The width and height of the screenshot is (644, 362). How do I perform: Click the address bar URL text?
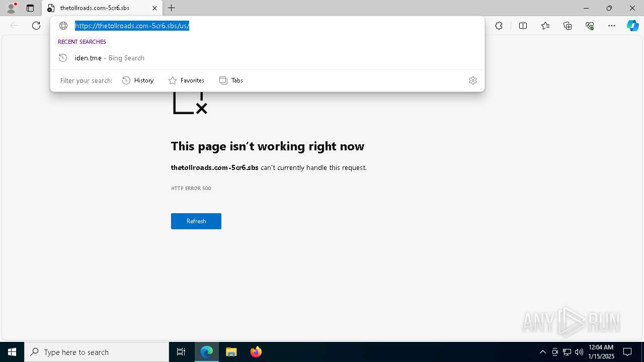[132, 26]
